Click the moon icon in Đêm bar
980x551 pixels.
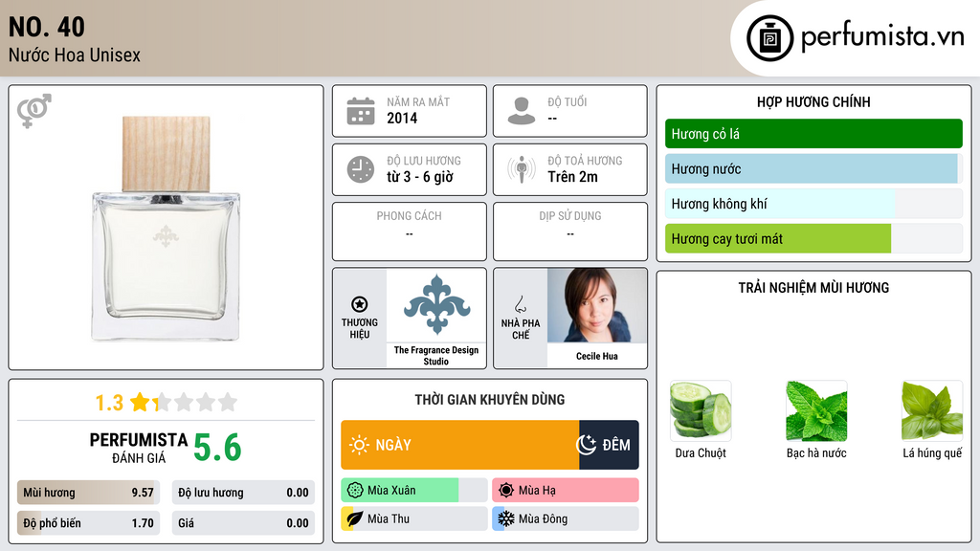587,445
